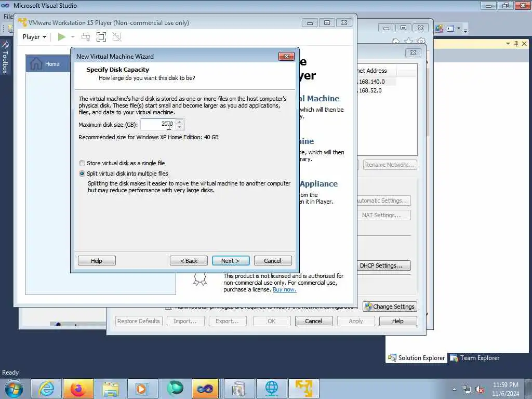The width and height of the screenshot is (532, 399).
Task: Click the Send Ctrl+Alt+Del icon in VMware toolbar
Action: coord(86,37)
